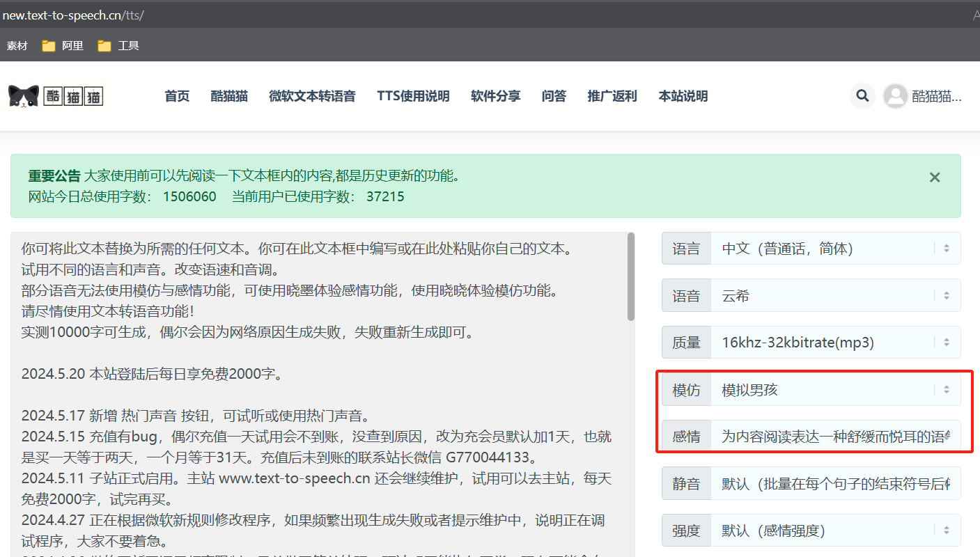Click the text area vertical scrollbar

[631, 278]
